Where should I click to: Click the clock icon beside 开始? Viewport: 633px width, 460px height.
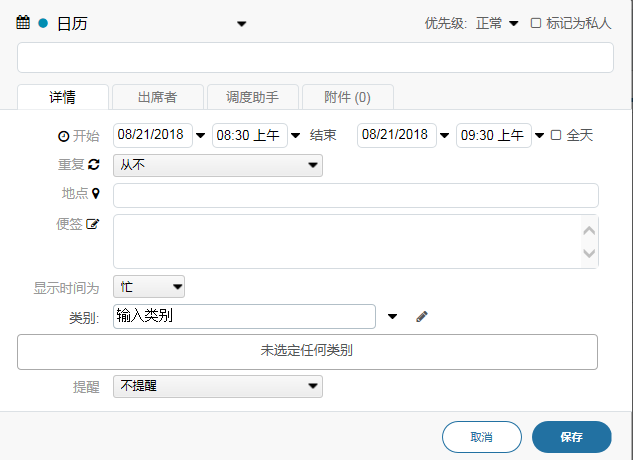(x=64, y=136)
